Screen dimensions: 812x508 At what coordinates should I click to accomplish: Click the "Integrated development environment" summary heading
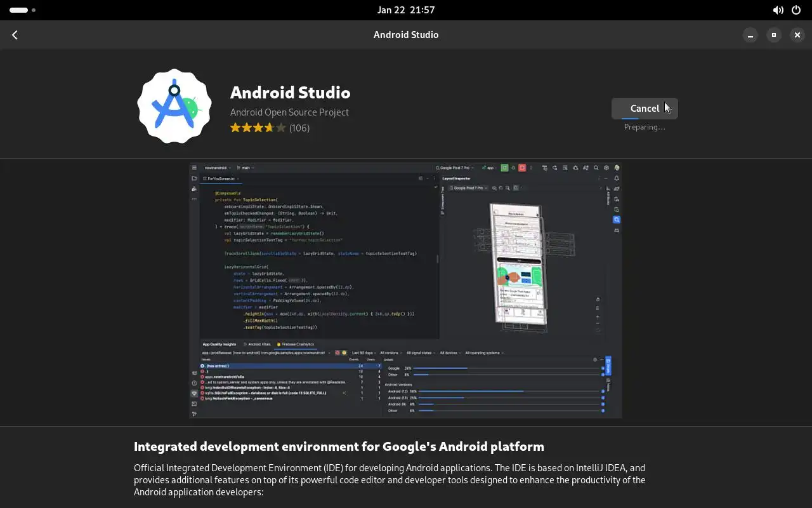click(339, 446)
